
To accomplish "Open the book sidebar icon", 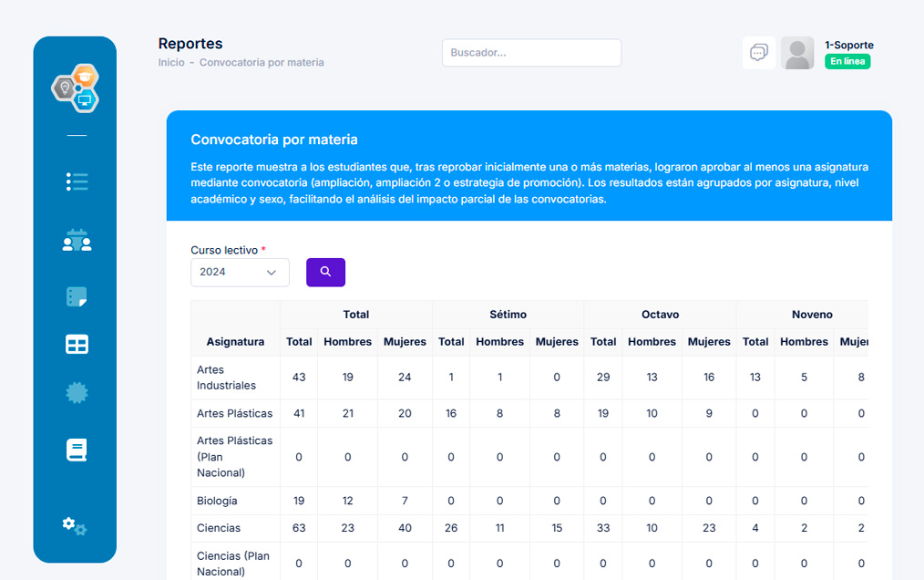I will (77, 450).
